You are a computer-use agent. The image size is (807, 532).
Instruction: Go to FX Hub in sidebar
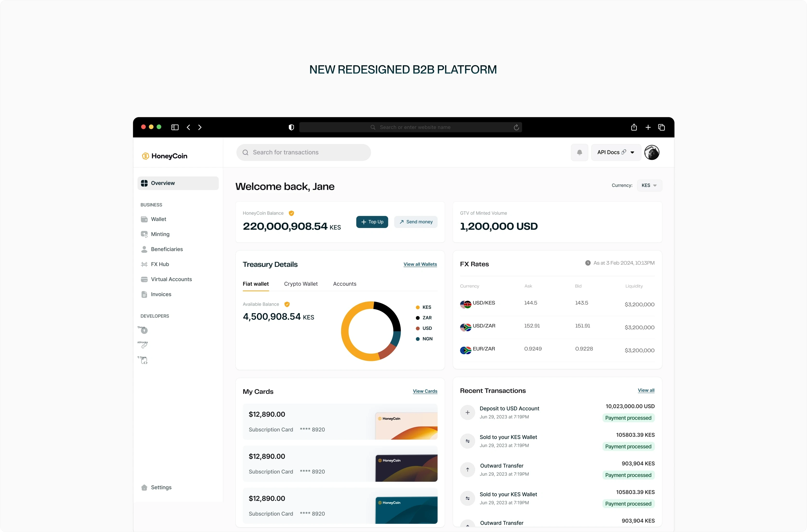coord(160,264)
